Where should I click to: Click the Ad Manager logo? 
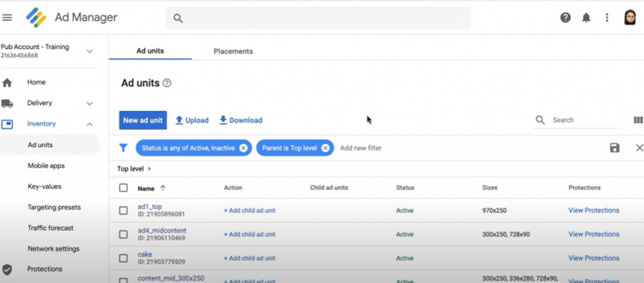click(36, 17)
